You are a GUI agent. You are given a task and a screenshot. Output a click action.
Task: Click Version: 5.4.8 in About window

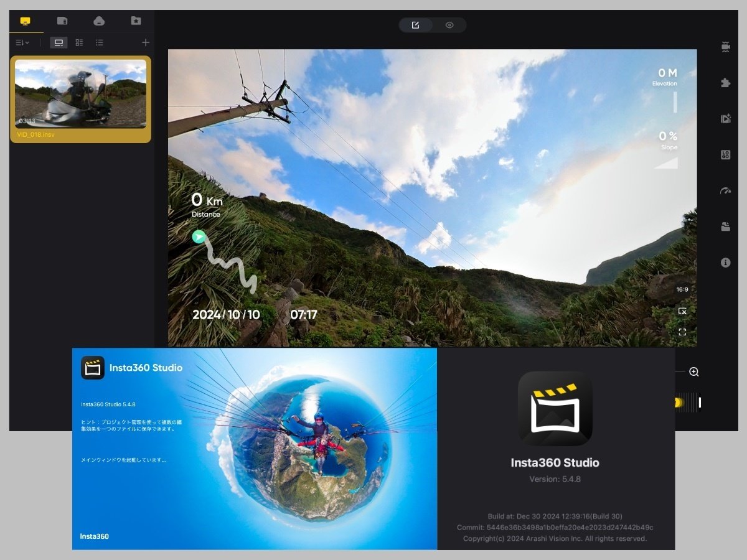[555, 479]
